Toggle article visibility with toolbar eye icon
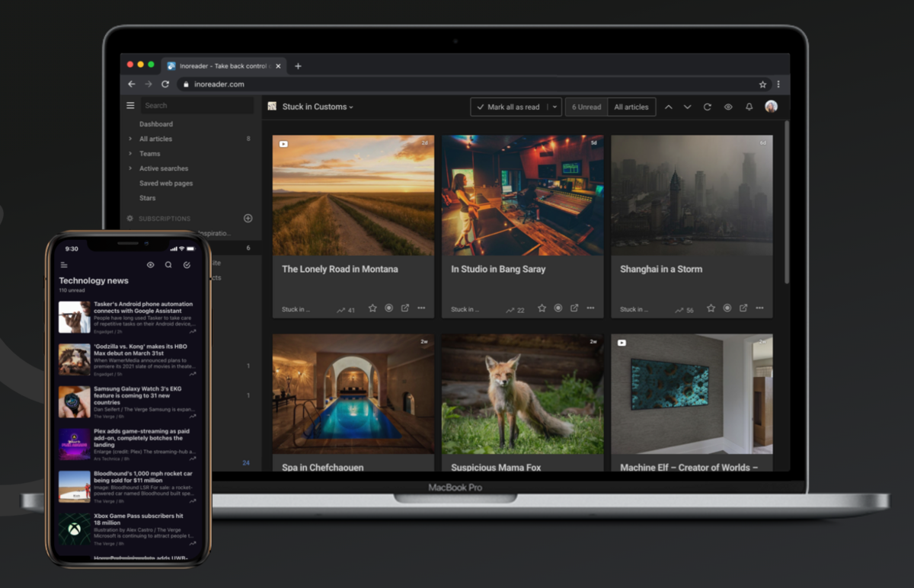914x588 pixels. 728,107
